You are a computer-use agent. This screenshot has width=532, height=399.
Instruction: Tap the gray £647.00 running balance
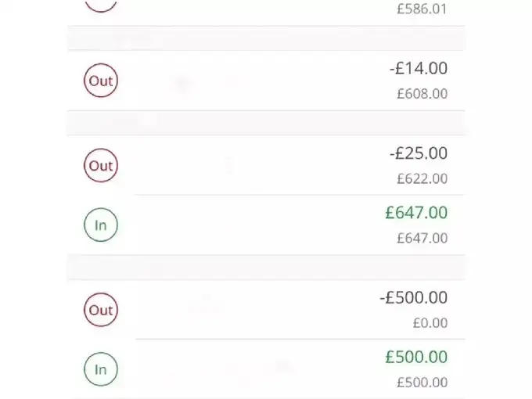click(422, 238)
